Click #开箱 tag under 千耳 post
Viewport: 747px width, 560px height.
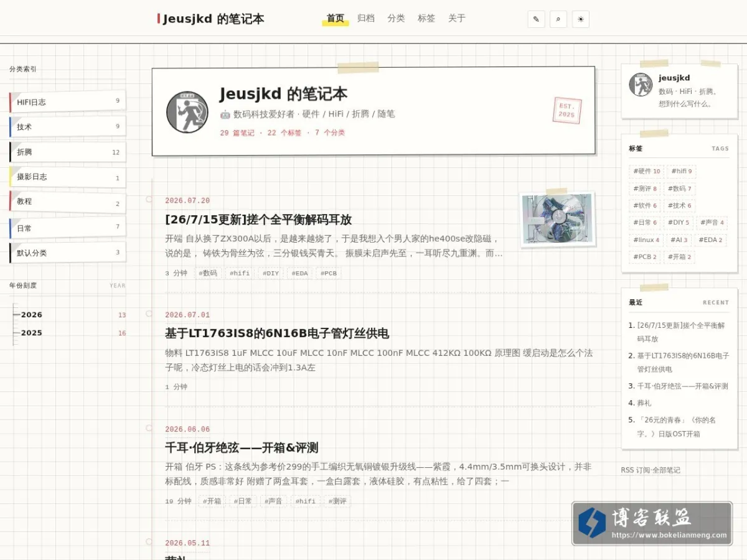[212, 501]
